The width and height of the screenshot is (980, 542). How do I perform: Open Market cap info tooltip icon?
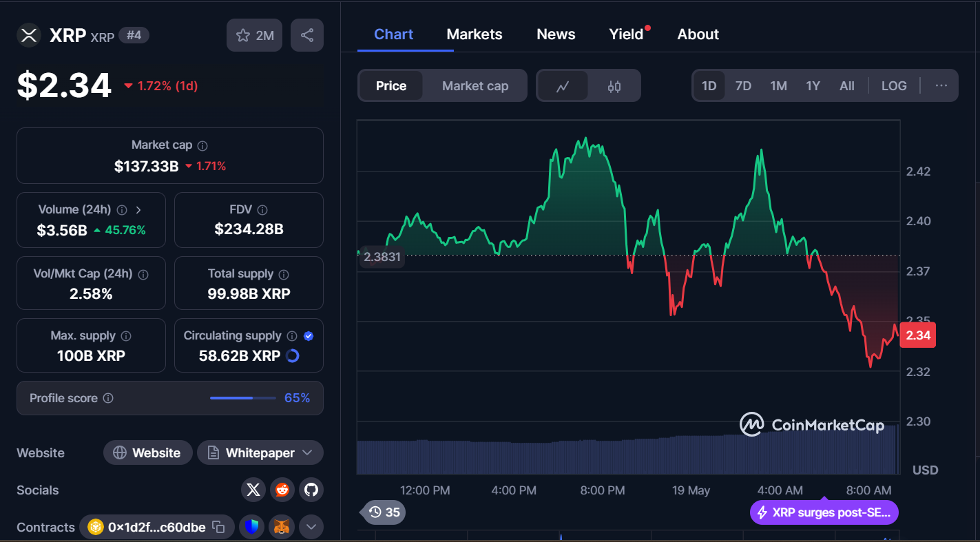(202, 145)
